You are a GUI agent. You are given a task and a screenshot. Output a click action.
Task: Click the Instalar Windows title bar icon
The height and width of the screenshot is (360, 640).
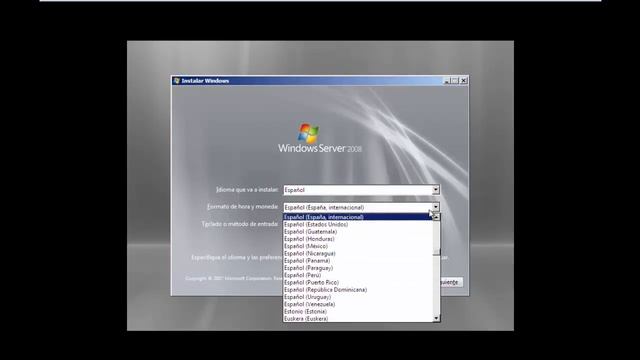[x=176, y=81]
